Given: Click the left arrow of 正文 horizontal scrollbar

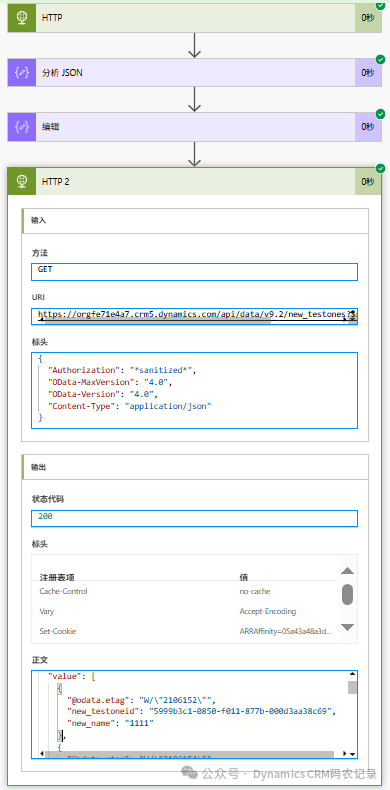Looking at the screenshot, I should pos(41,754).
